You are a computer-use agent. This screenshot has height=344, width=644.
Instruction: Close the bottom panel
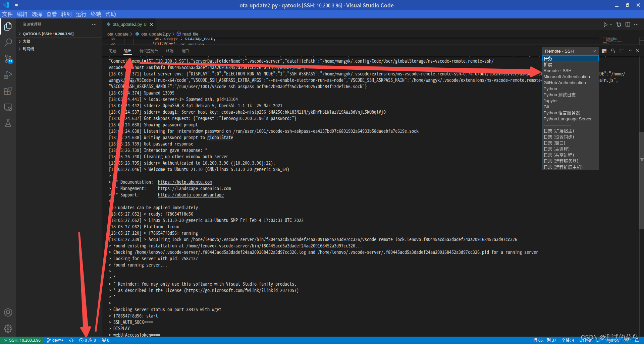tap(638, 51)
